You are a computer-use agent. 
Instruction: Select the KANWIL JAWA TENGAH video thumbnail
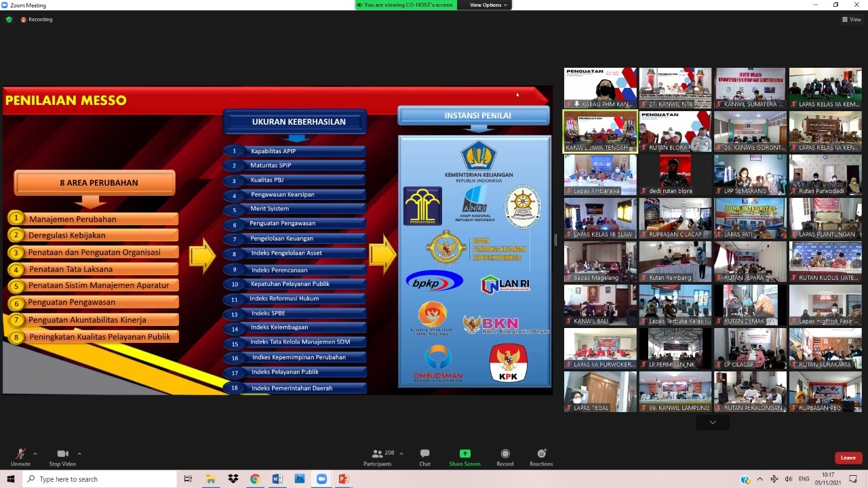coord(600,131)
